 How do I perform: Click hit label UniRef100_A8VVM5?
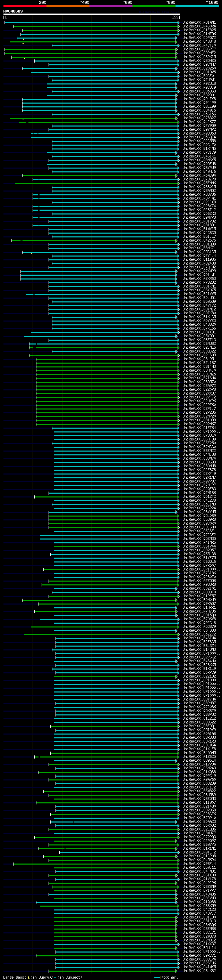point(199,512)
